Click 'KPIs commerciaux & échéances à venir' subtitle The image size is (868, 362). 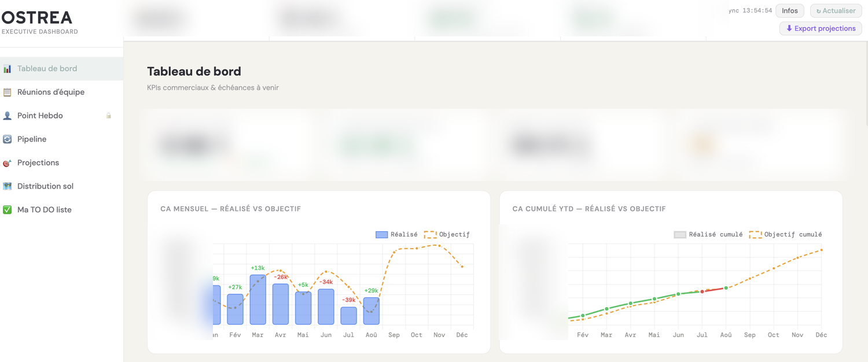point(213,88)
